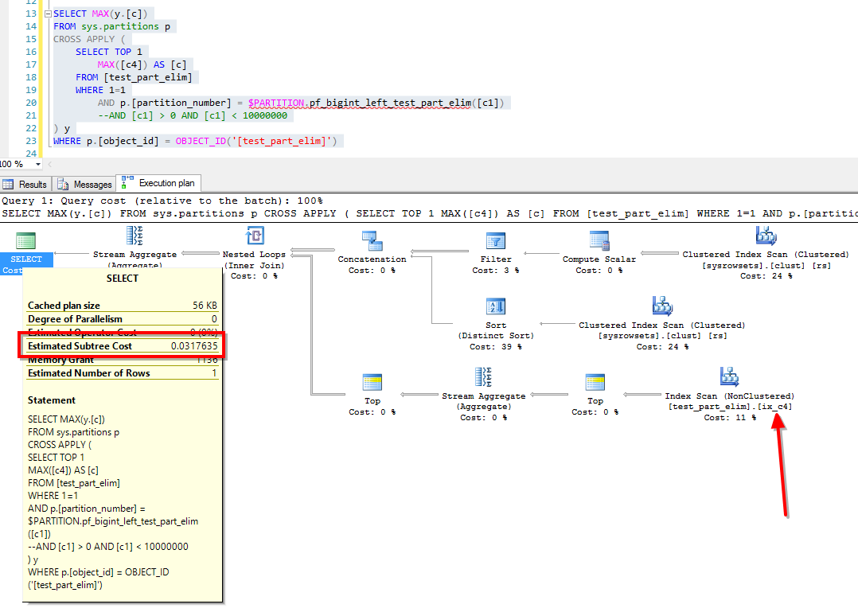This screenshot has height=616, width=858.
Task: Click the lower Stream Aggregate operator between Tops
Action: click(484, 376)
